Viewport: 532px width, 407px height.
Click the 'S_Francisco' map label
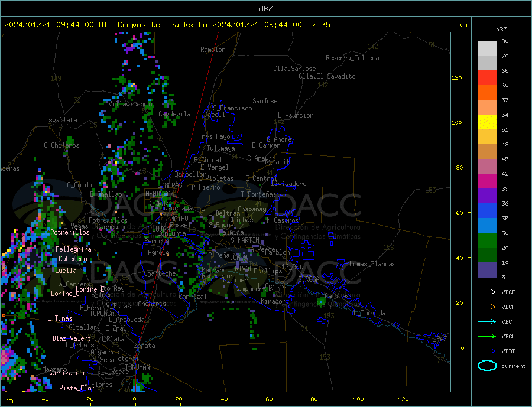click(232, 108)
